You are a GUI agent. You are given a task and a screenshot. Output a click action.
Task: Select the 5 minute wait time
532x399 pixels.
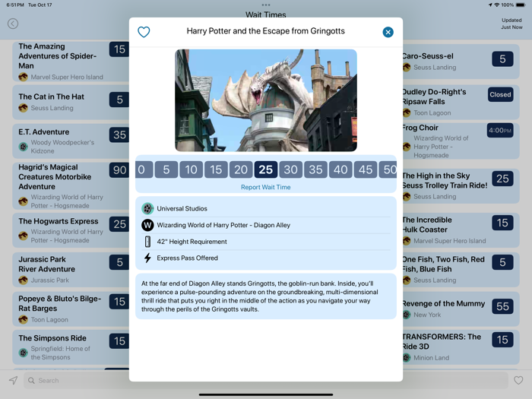pos(166,169)
